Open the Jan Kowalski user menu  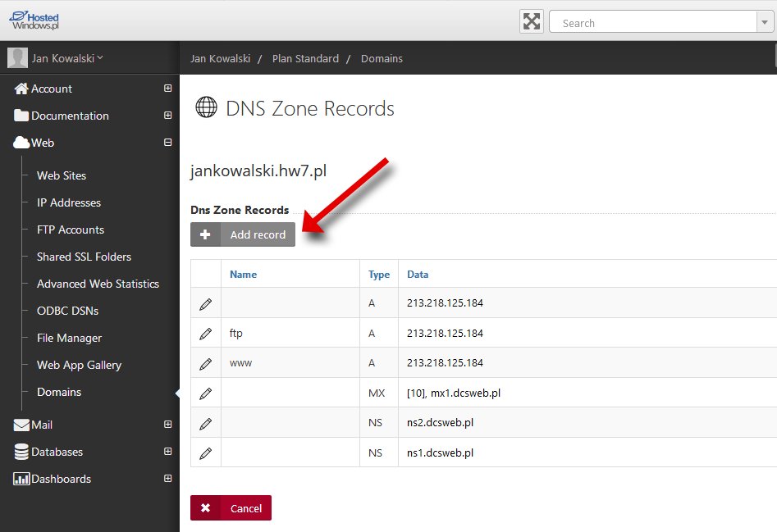(67, 58)
